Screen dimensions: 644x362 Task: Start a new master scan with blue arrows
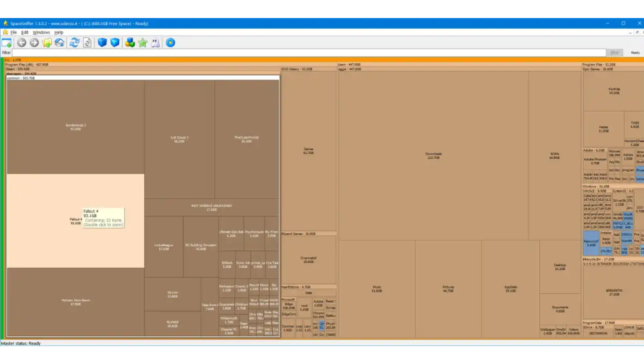tap(74, 43)
